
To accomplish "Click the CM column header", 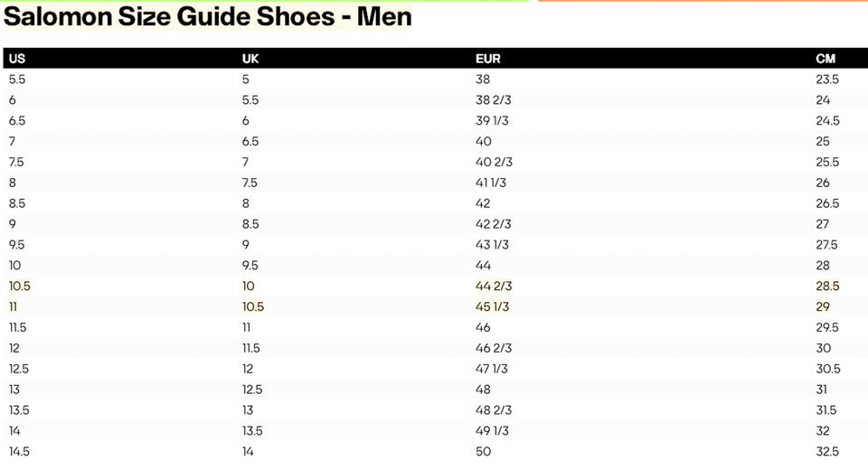I will (x=826, y=59).
